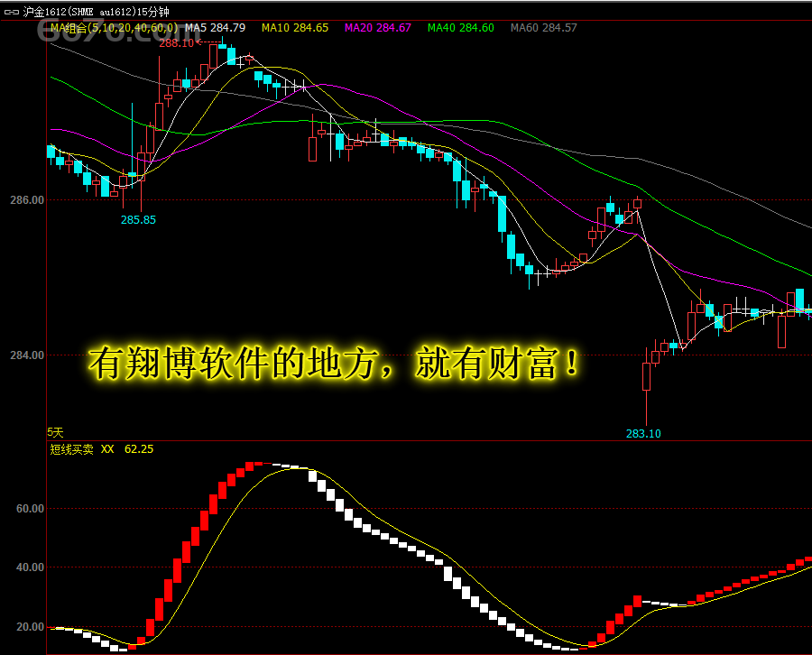Select the MA60 284.57 legend value
The height and width of the screenshot is (655, 812).
coord(543,28)
